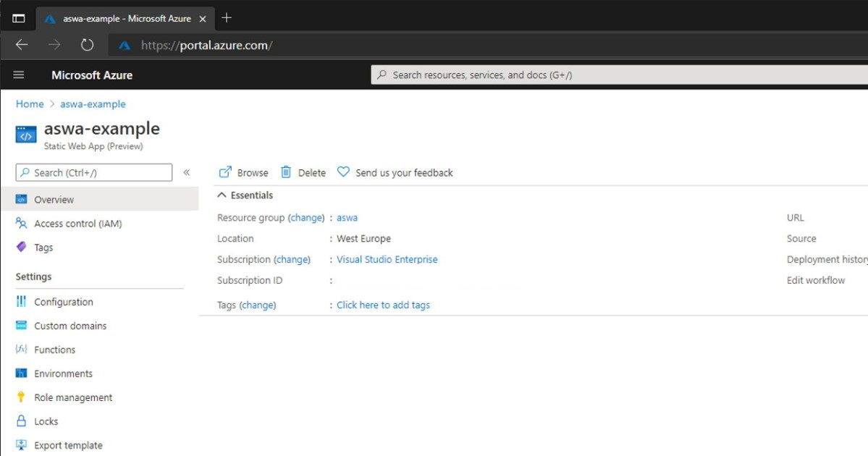
Task: Select Tags from the sidebar
Action: tap(46, 247)
